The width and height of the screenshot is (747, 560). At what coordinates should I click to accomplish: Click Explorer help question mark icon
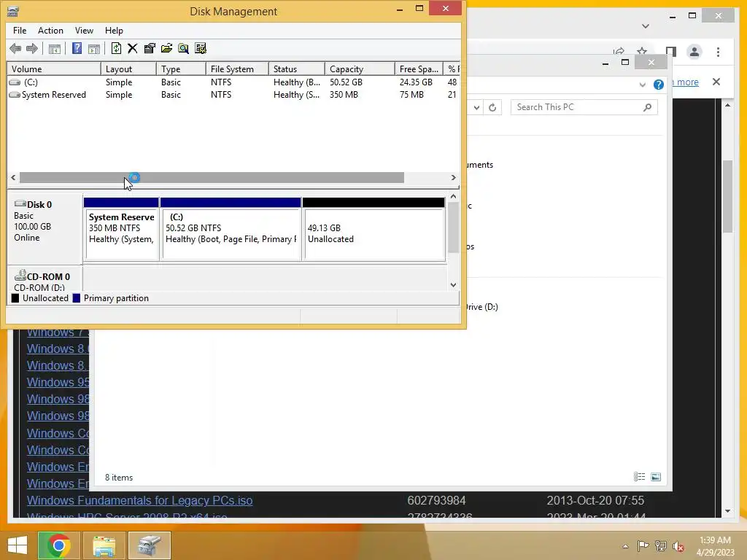[659, 85]
